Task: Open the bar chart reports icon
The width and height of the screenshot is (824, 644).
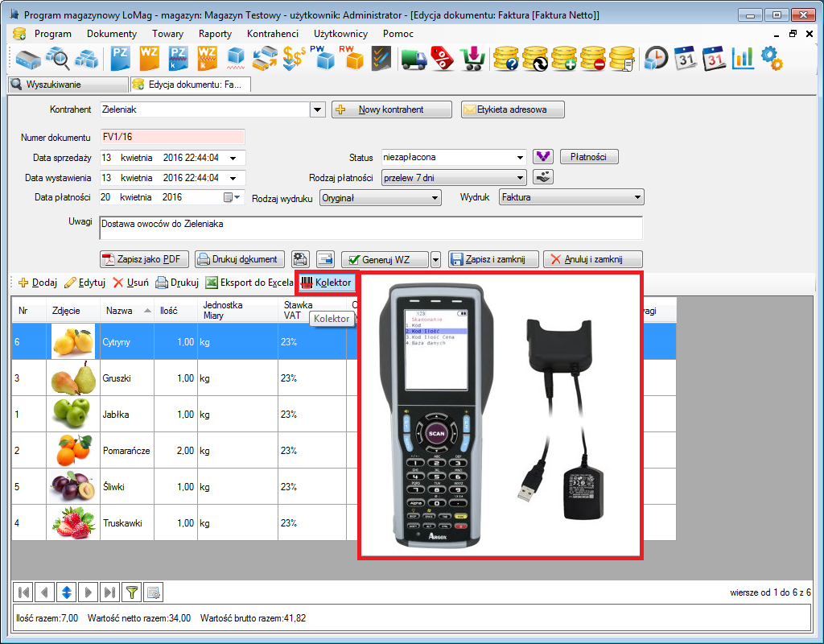Action: coord(742,58)
